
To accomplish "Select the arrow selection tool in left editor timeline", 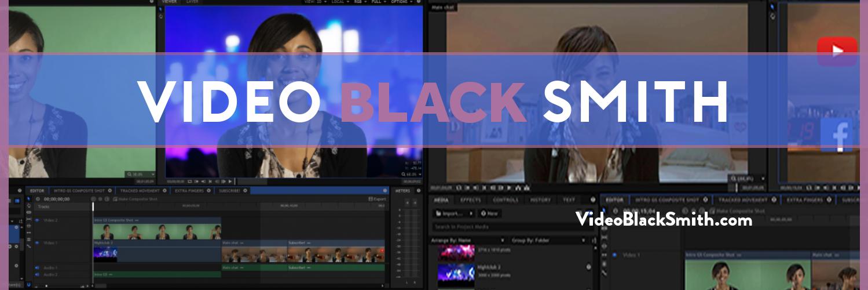I will coord(29,199).
